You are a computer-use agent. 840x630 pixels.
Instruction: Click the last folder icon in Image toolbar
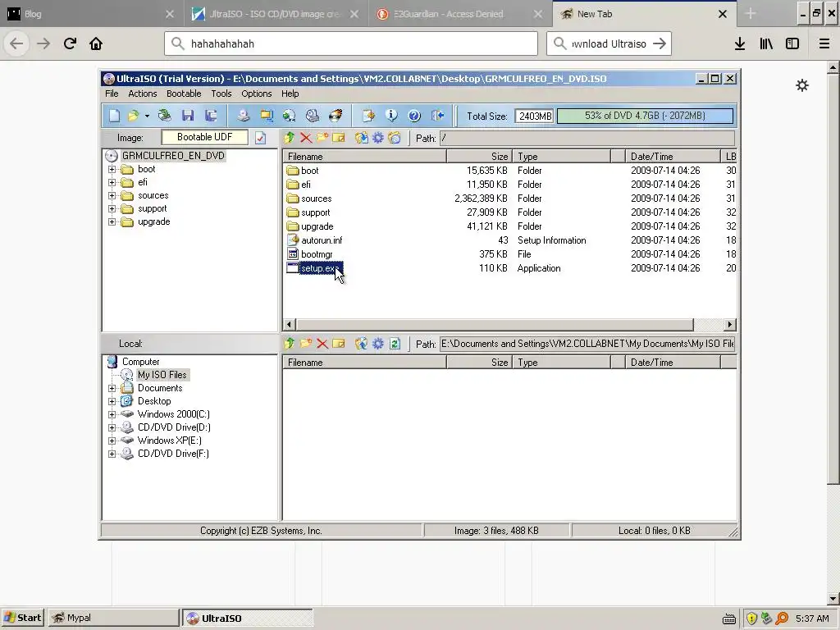395,138
